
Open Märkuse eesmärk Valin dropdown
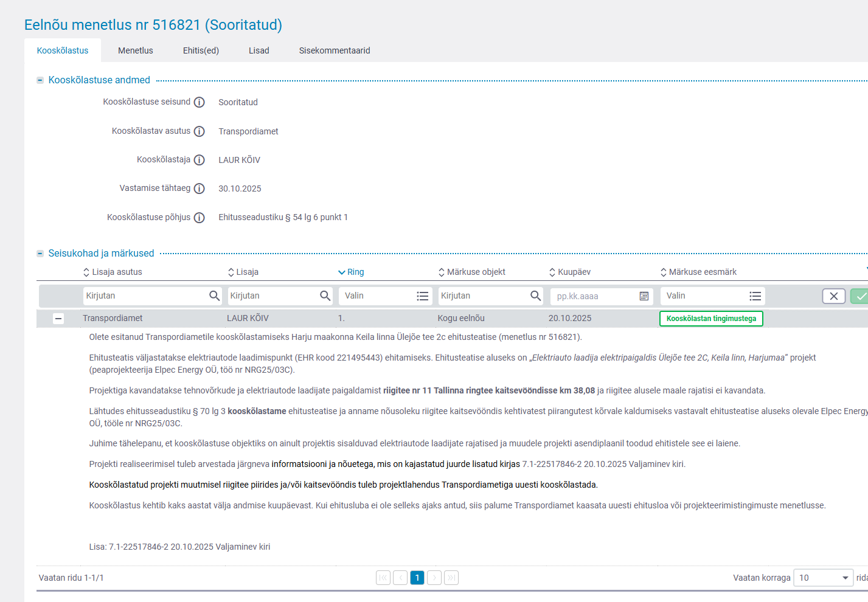755,296
